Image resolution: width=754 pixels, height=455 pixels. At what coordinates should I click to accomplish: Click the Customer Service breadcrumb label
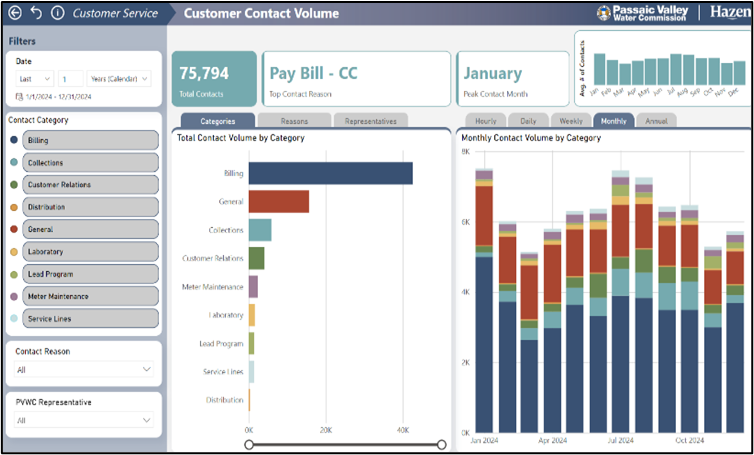(115, 13)
